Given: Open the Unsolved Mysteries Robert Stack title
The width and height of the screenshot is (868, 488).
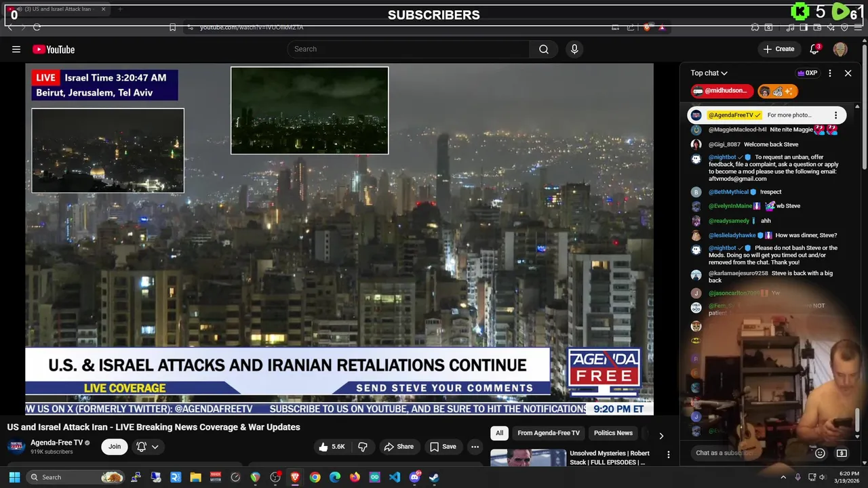Looking at the screenshot, I should coord(610,457).
